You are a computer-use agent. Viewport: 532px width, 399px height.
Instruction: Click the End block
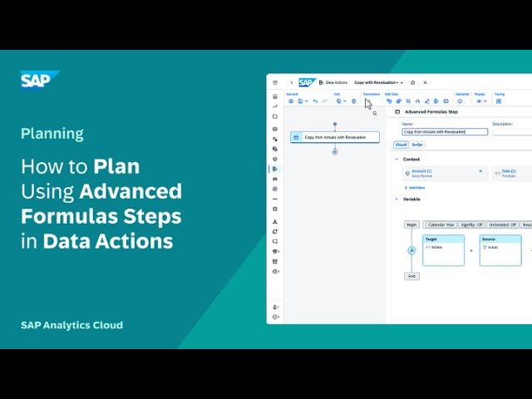(411, 276)
